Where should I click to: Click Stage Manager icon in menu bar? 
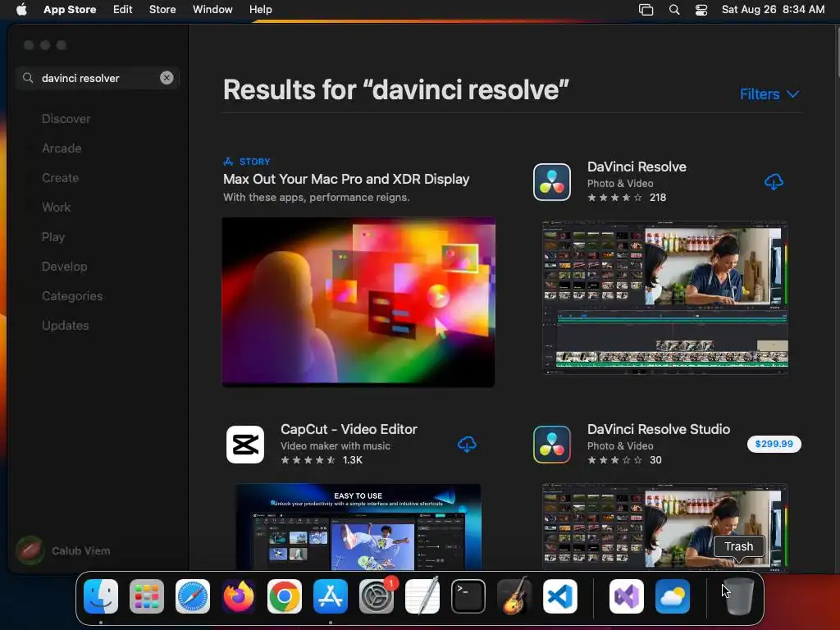646,10
